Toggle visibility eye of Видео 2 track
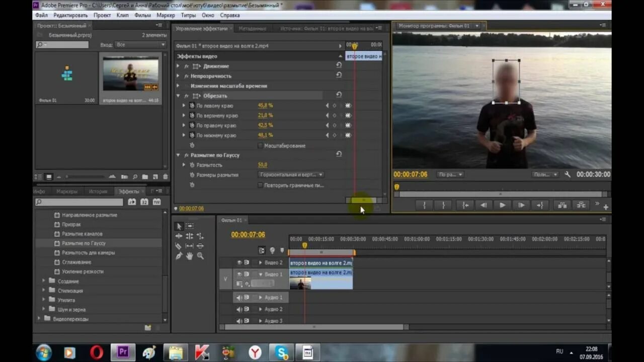This screenshot has width=644, height=362. pos(239,262)
